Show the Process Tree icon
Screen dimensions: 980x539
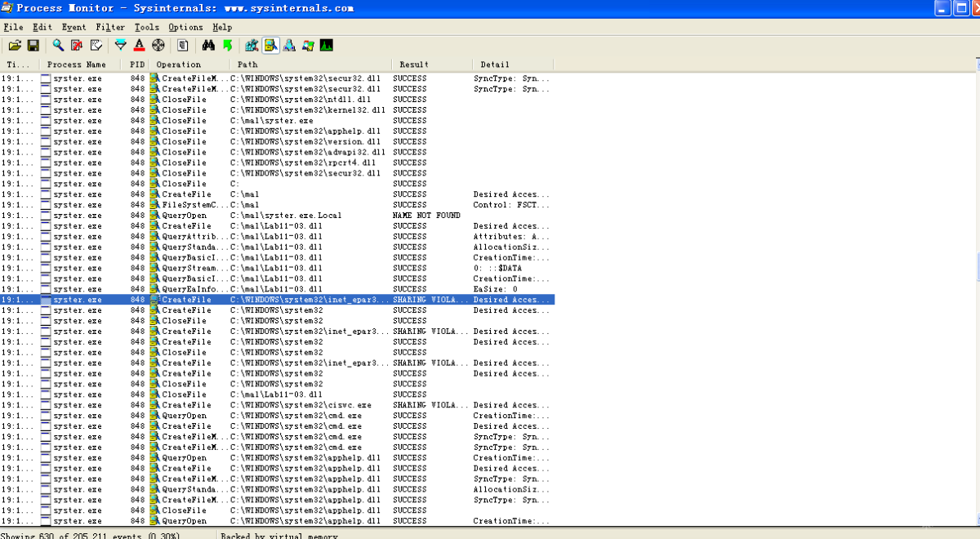[x=184, y=46]
